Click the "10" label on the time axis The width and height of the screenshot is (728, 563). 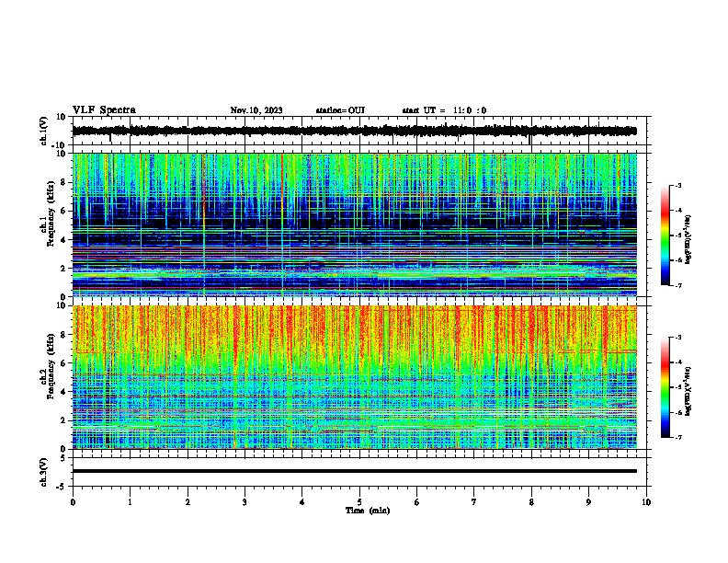[646, 502]
